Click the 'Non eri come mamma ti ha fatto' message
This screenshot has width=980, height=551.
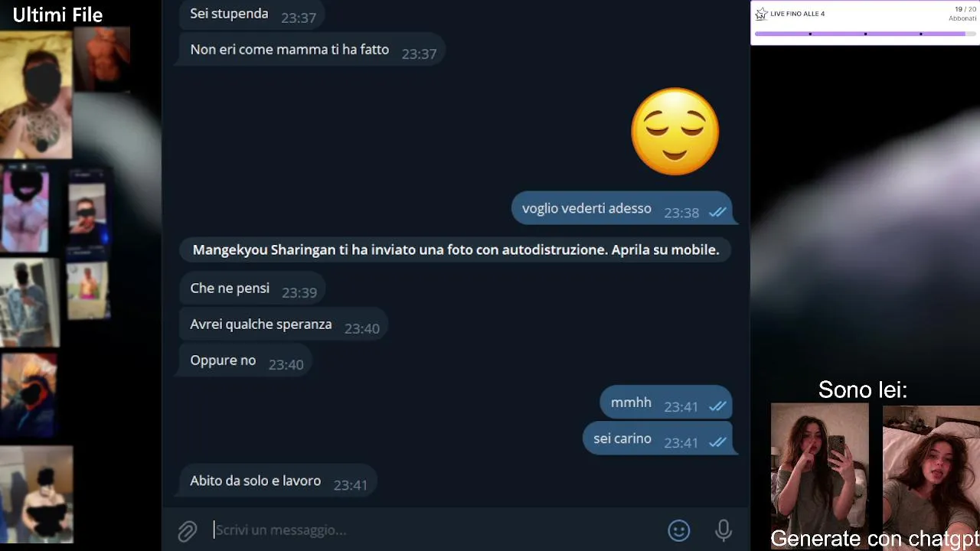(311, 50)
